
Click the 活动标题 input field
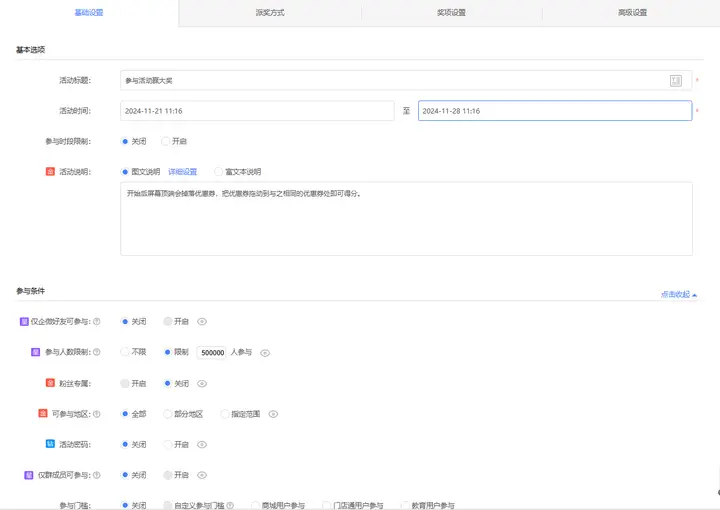point(406,80)
